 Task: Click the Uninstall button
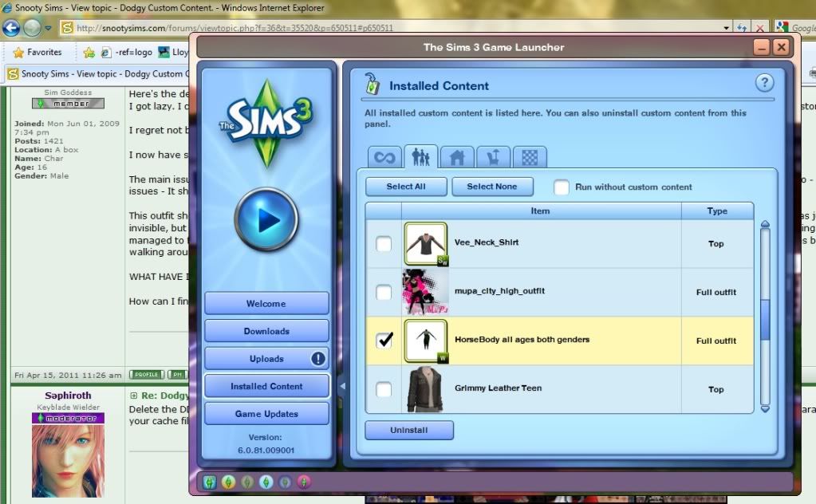click(409, 430)
